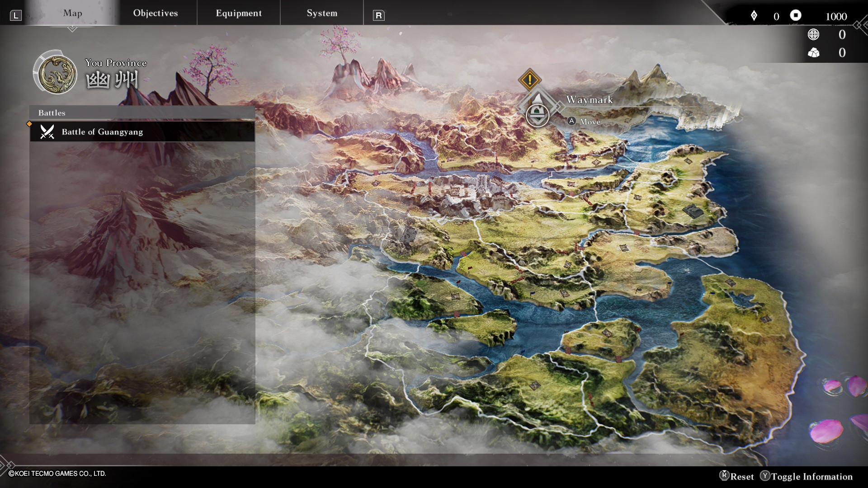Open the Map tab

tap(72, 13)
